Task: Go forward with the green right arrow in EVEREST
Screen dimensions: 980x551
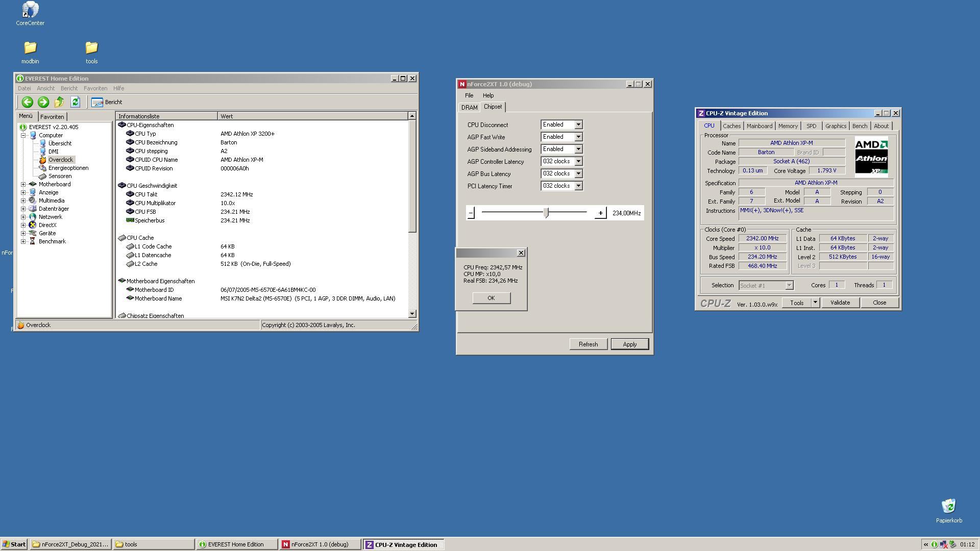Action: click(x=43, y=102)
